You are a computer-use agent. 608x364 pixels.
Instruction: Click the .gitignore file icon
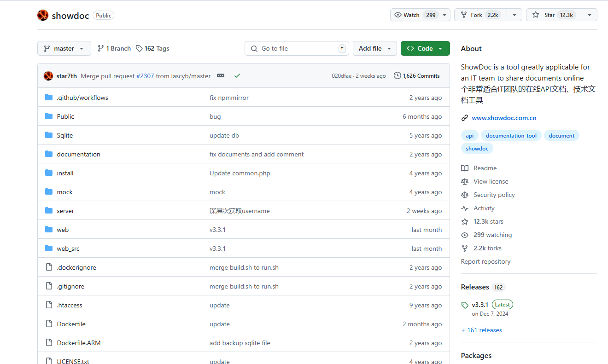point(49,286)
